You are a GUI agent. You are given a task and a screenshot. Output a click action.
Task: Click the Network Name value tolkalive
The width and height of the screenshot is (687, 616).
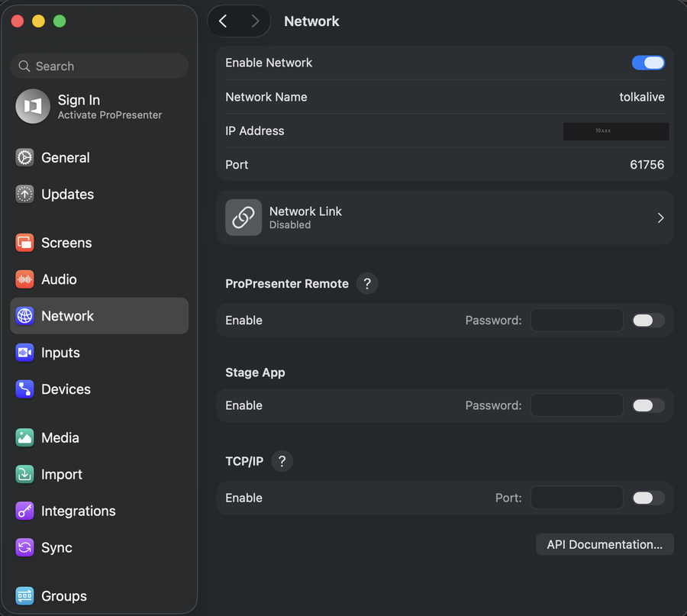point(642,97)
